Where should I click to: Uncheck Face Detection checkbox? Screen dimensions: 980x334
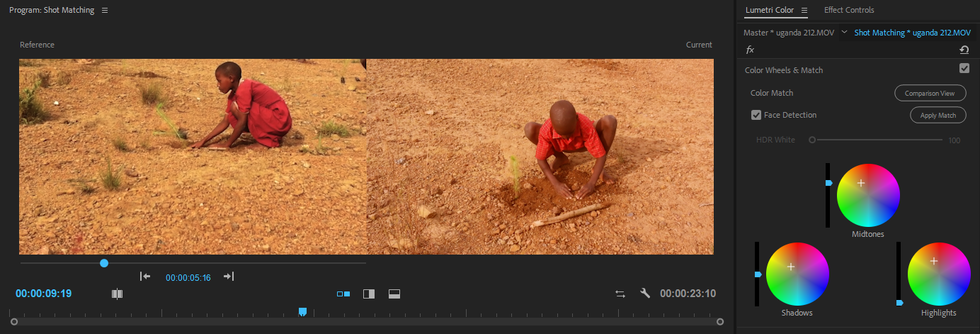[756, 115]
